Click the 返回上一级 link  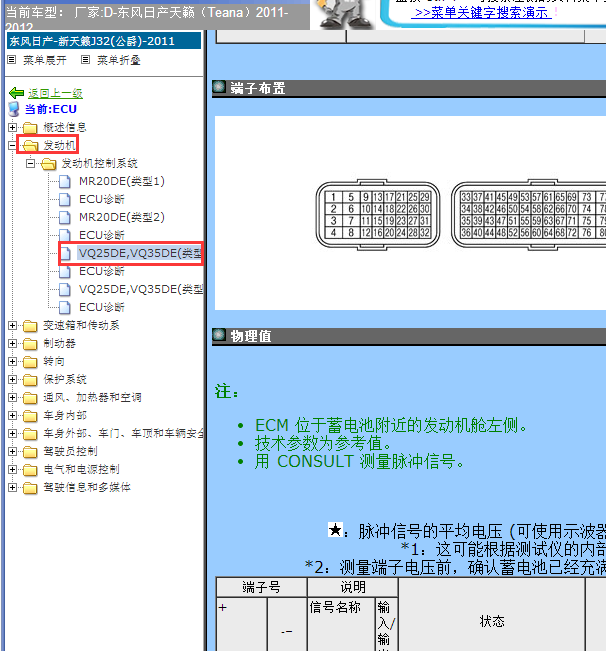coord(55,93)
